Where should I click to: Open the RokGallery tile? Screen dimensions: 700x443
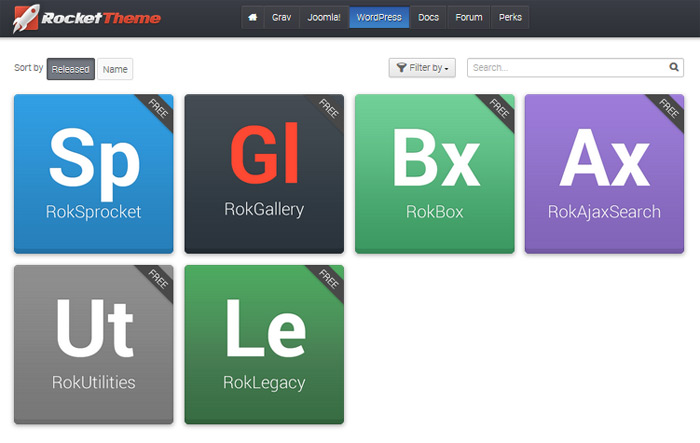264,174
